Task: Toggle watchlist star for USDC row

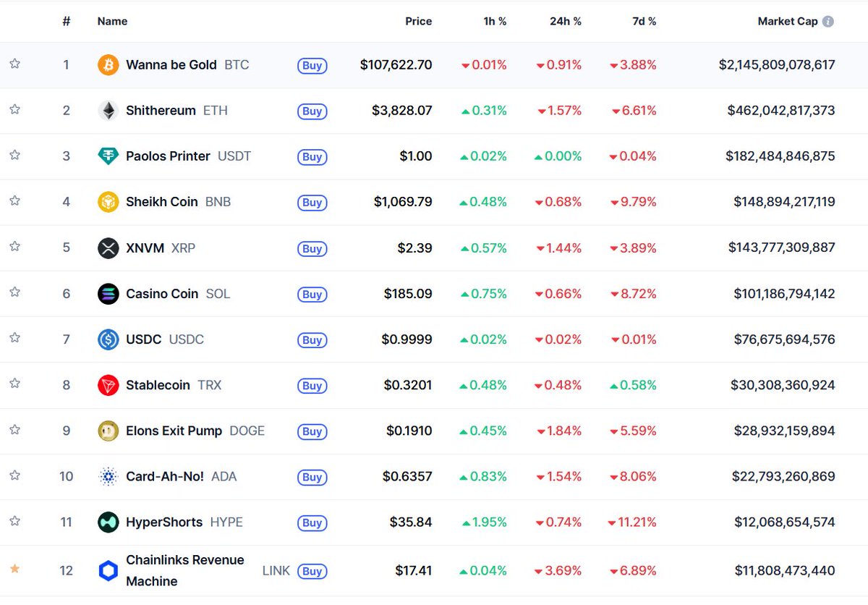Action: 14,337
